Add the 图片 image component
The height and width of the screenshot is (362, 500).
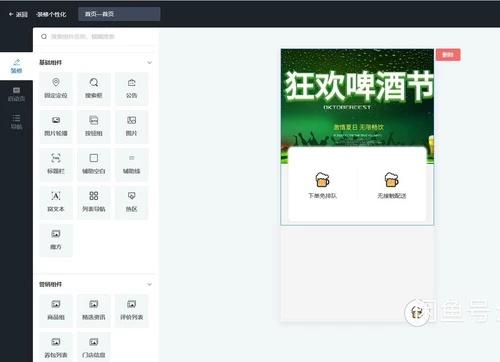click(x=132, y=127)
